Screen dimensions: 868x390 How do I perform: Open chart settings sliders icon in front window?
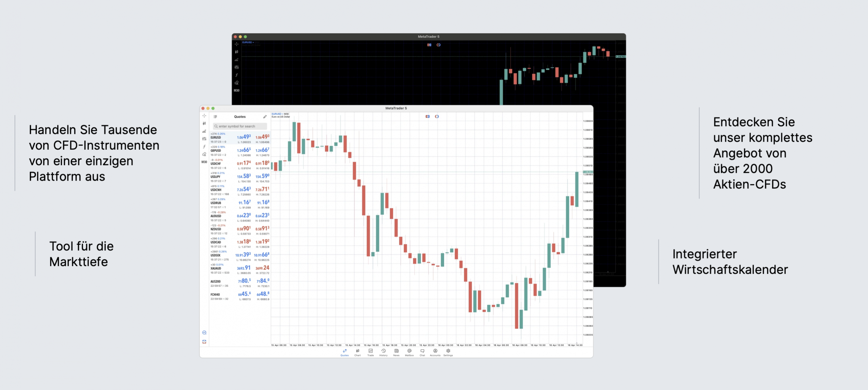tap(204, 139)
